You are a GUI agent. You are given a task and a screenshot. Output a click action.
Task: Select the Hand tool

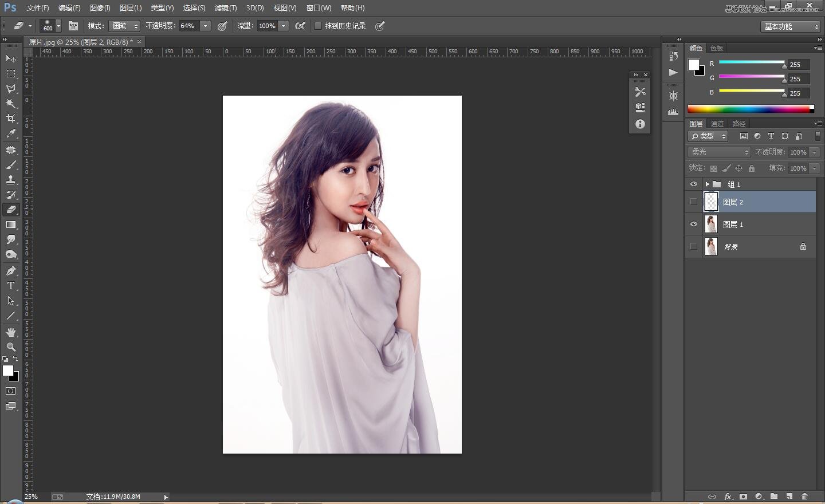pos(11,332)
